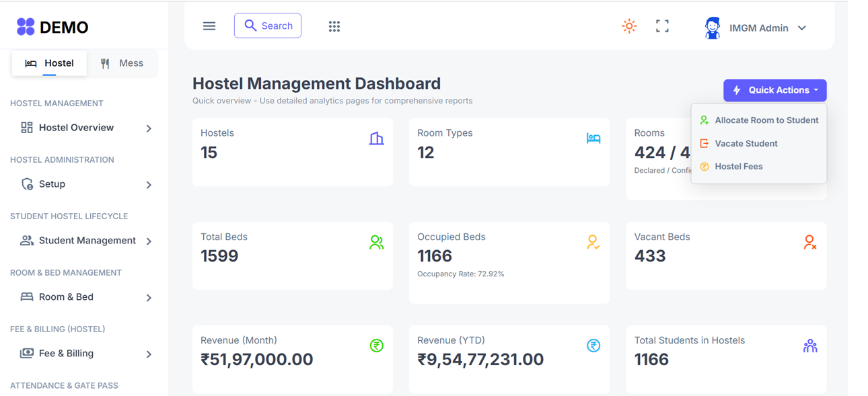
Task: Toggle the light/dark theme switcher
Action: 628,26
